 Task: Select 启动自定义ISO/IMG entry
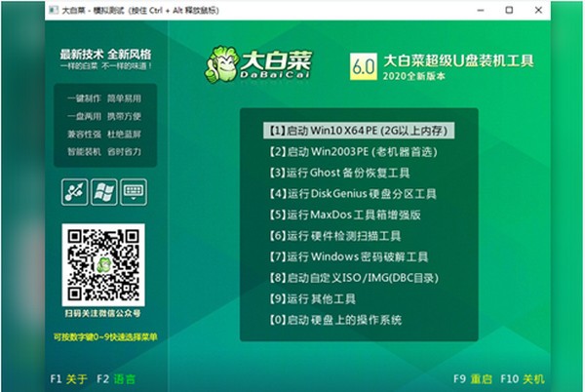click(x=354, y=278)
